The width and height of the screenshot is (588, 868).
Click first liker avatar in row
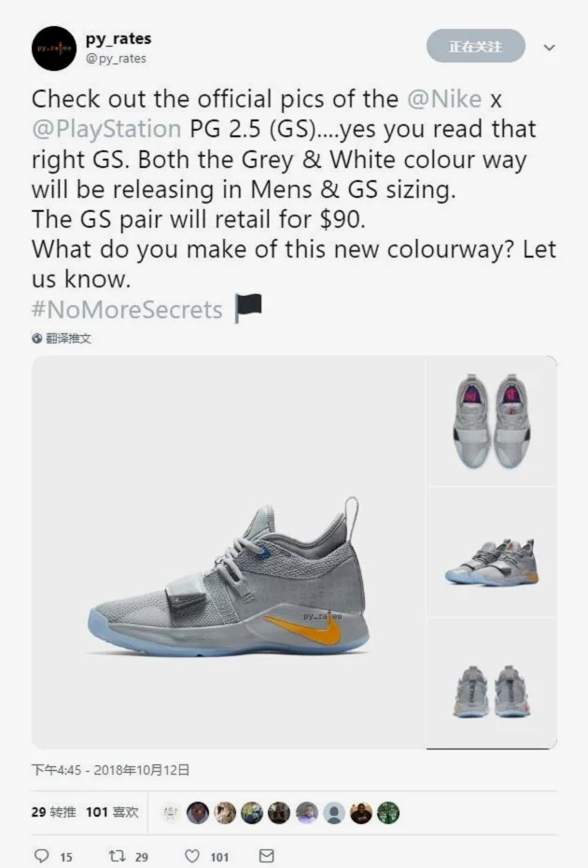click(171, 813)
